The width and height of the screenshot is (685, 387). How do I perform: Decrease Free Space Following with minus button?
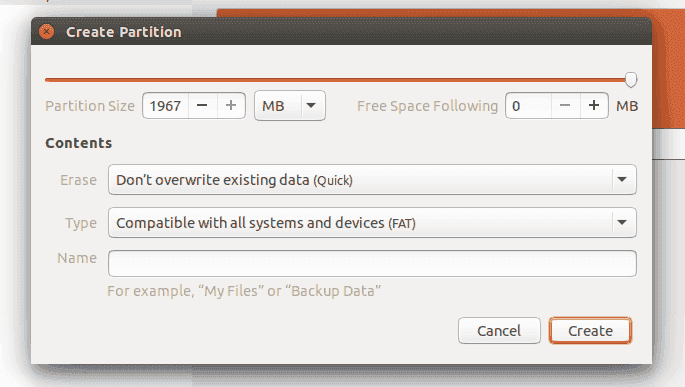(x=565, y=106)
